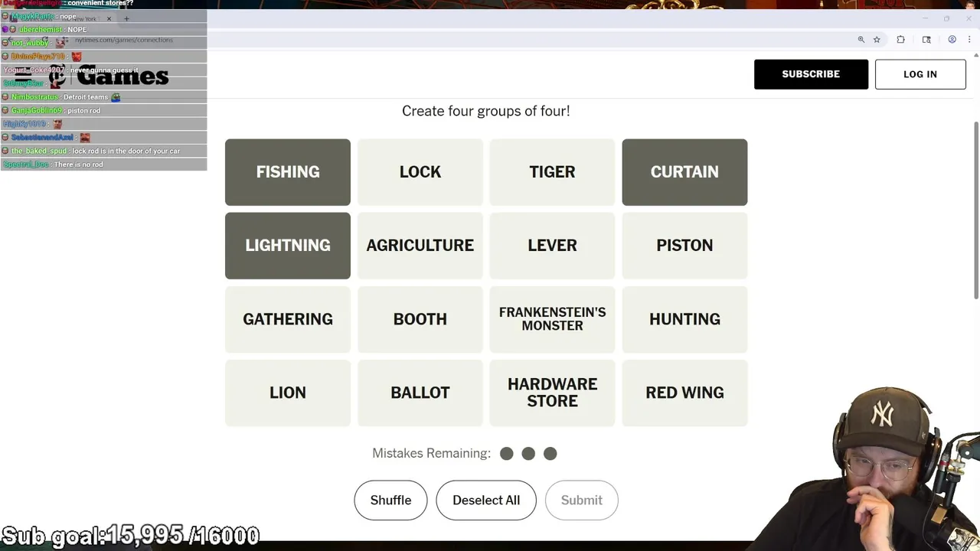
Task: Click the SUBSCRIBE button
Action: [811, 74]
